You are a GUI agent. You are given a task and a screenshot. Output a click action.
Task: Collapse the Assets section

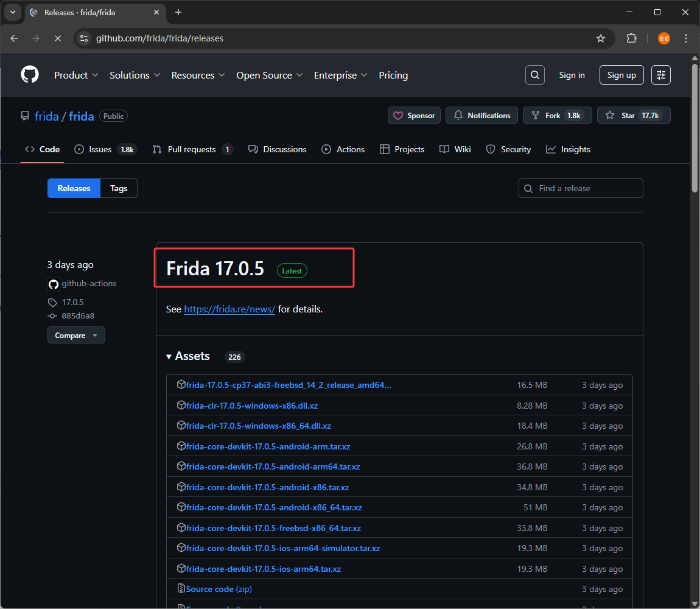188,356
